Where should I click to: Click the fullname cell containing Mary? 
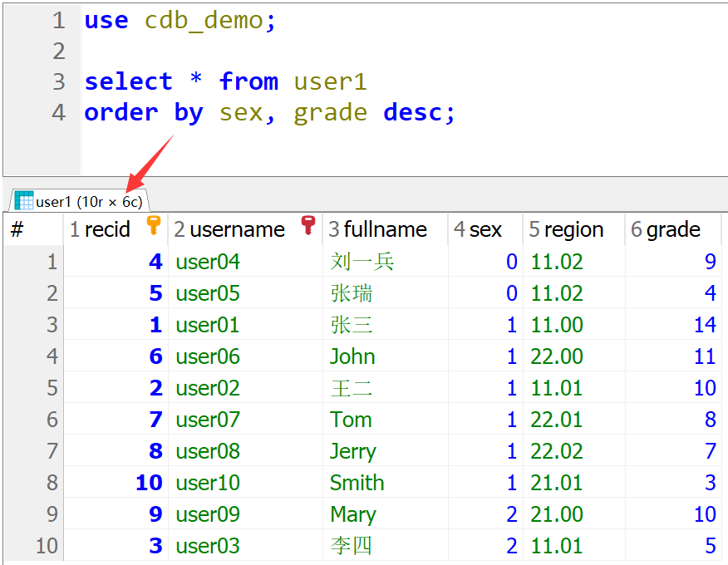click(352, 514)
